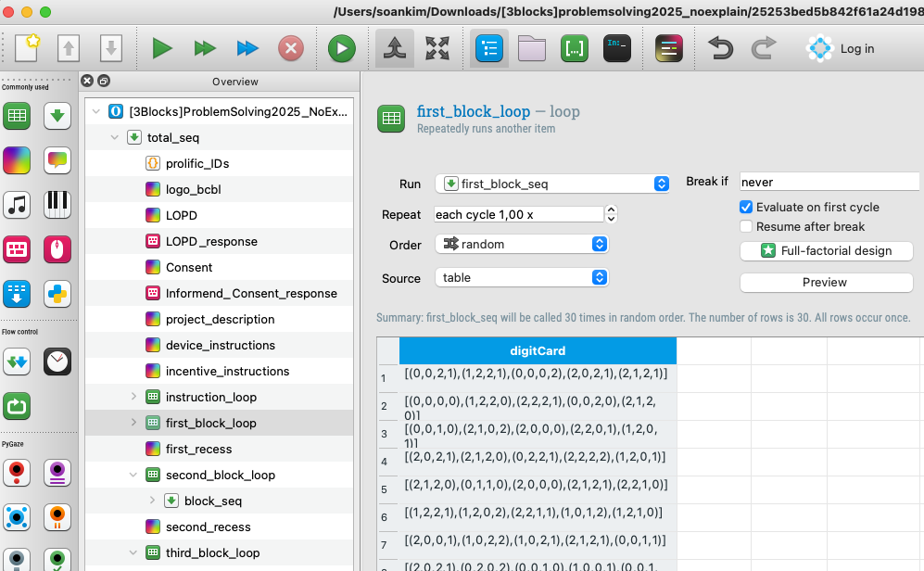Open the Order dropdown set to random
This screenshot has width=924, height=571.
522,244
